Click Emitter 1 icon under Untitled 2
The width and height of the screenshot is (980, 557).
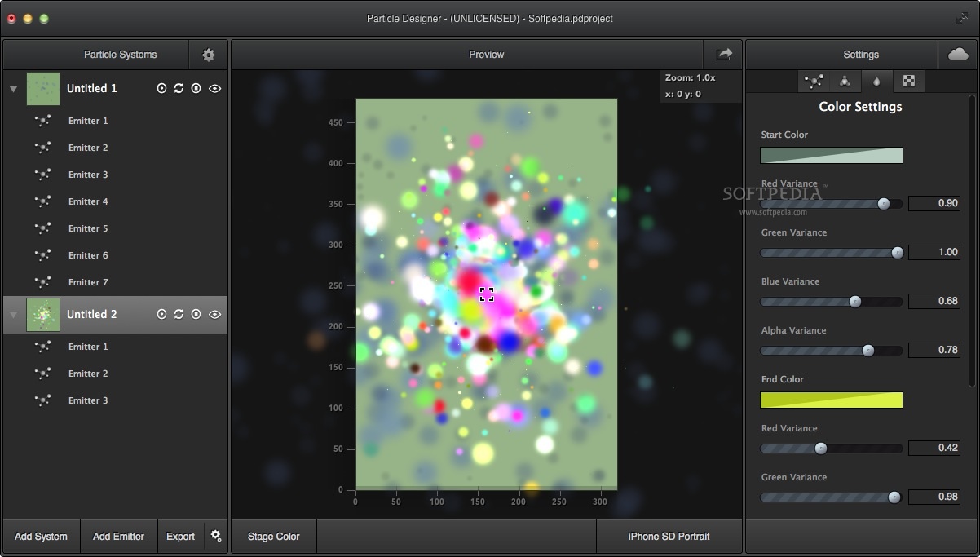tap(43, 347)
